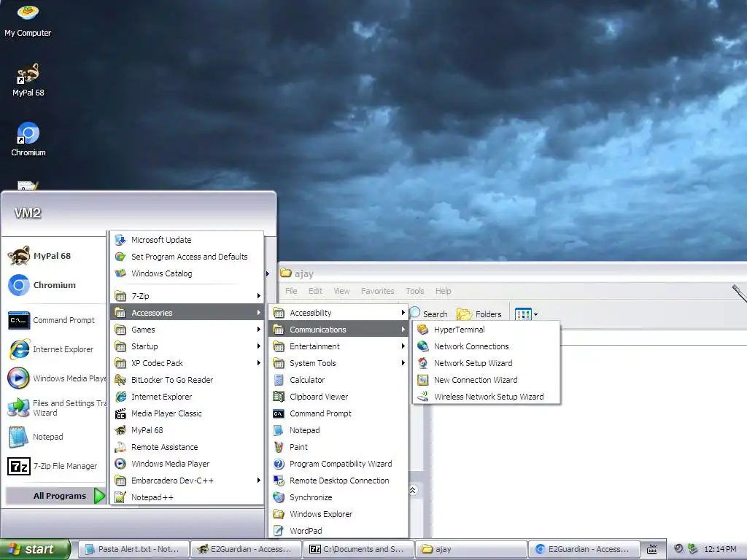Image resolution: width=747 pixels, height=560 pixels.
Task: Launch the Network Setup Wizard
Action: (x=486, y=363)
